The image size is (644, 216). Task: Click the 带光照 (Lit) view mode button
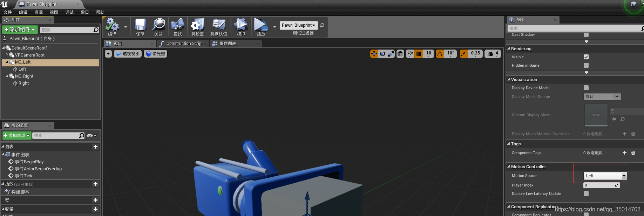(155, 54)
